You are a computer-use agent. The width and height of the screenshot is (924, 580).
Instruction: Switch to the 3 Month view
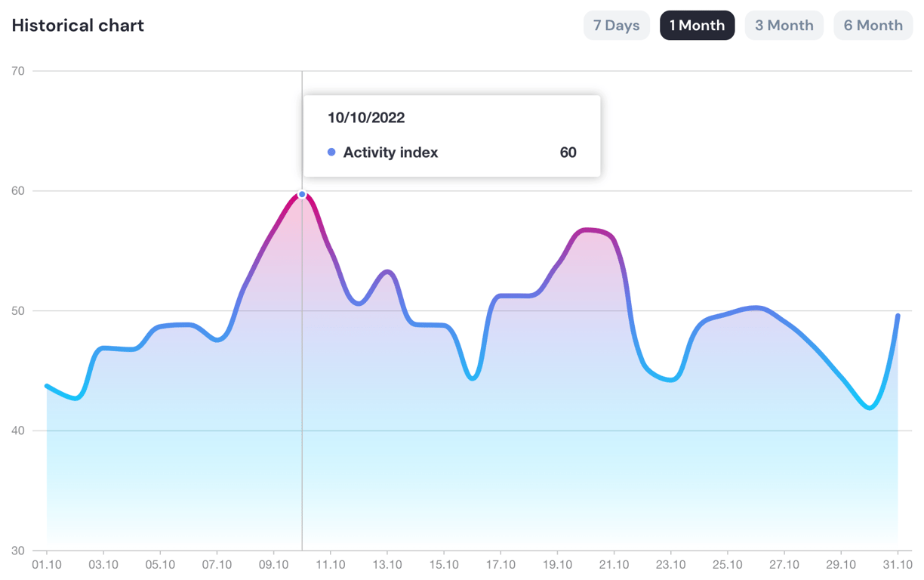click(x=784, y=25)
